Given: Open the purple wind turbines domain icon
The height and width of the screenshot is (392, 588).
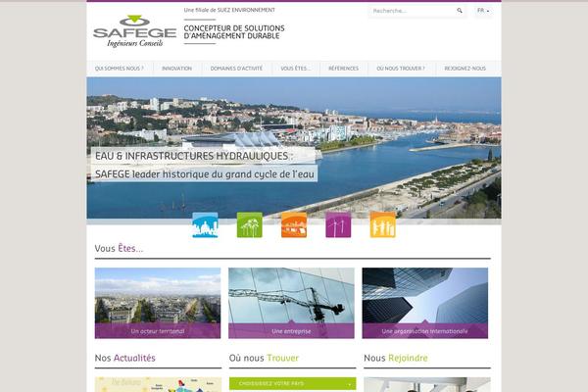Looking at the screenshot, I should [x=338, y=225].
